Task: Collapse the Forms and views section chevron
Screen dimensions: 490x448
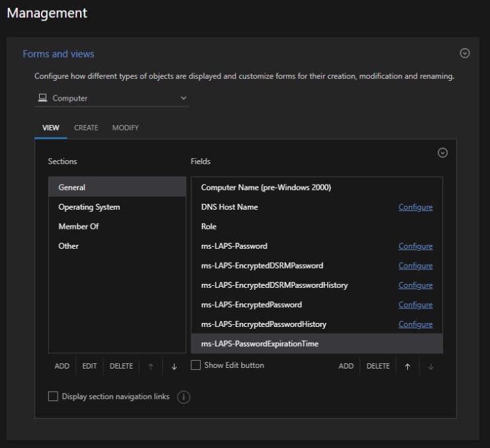Action: [464, 53]
